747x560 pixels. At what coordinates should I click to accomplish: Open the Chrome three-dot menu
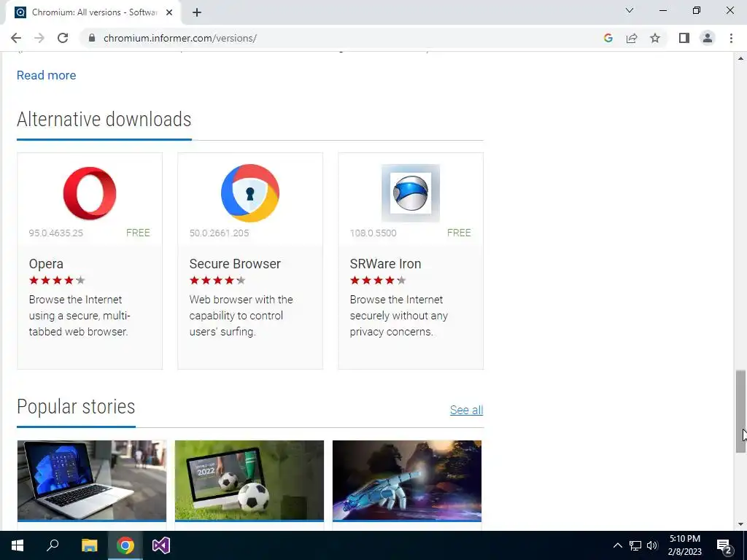731,38
